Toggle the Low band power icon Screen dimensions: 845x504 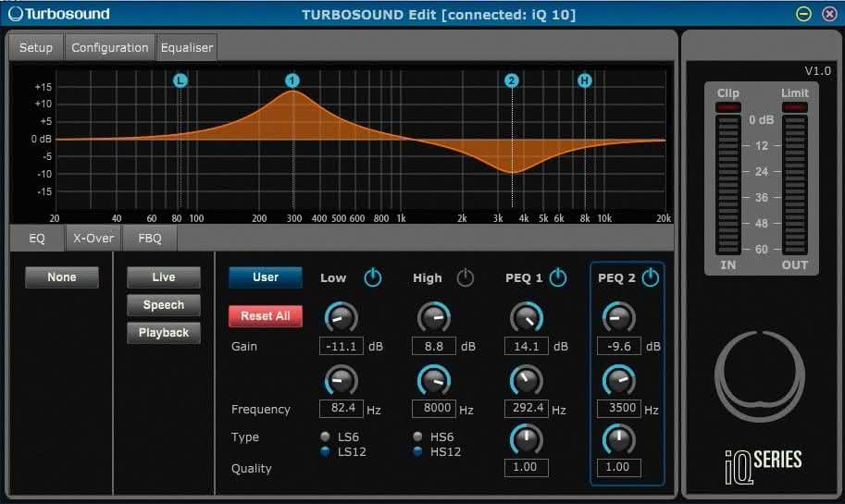[372, 277]
